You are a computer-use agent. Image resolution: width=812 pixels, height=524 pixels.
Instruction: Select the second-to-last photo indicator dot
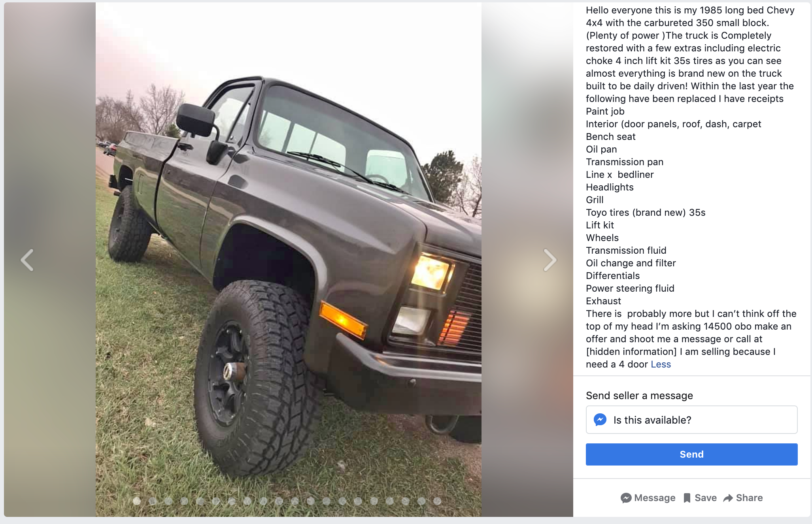[421, 501]
